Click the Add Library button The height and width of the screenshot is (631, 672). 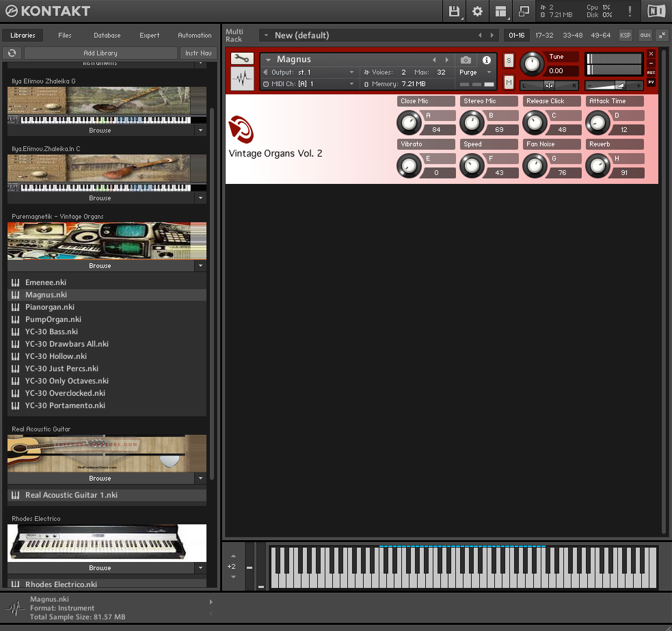[x=100, y=53]
